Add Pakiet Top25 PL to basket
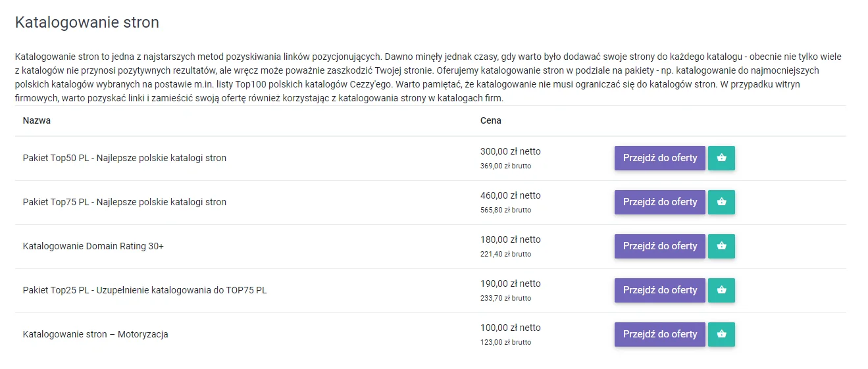This screenshot has height=369, width=868. point(721,290)
